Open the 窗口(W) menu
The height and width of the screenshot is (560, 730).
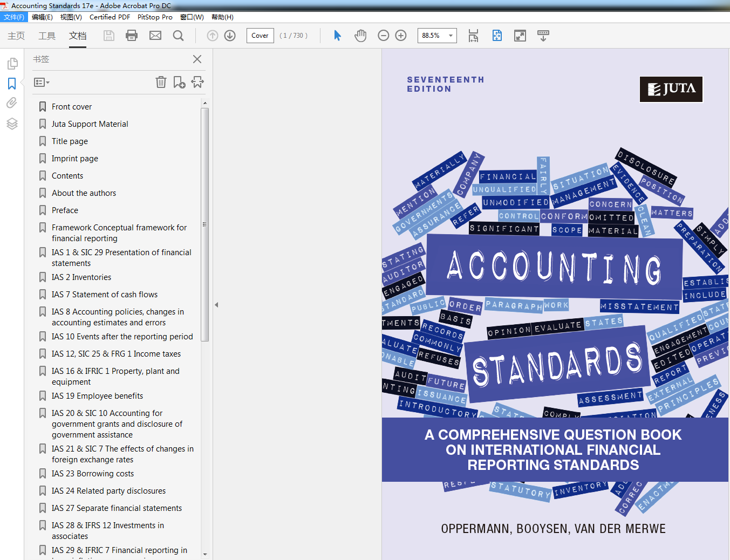192,17
